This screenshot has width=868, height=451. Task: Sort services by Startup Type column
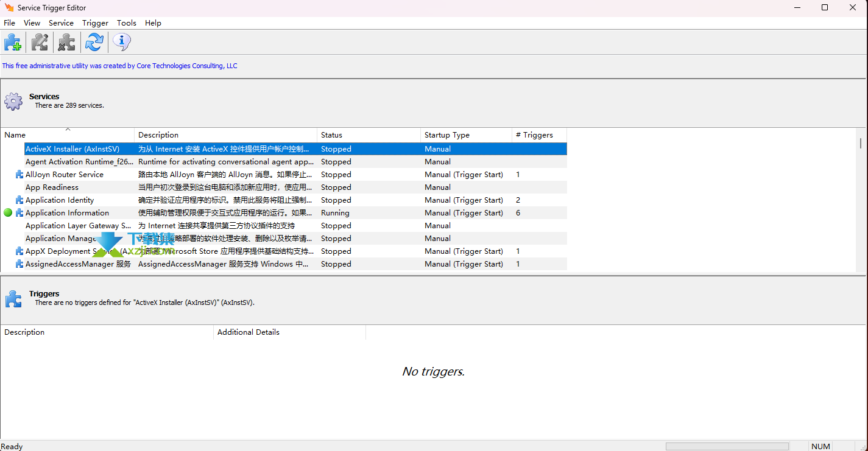466,135
